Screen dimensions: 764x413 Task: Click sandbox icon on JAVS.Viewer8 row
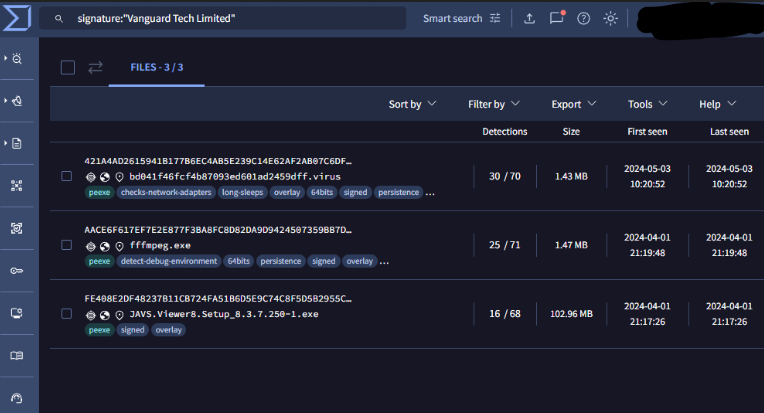point(91,315)
